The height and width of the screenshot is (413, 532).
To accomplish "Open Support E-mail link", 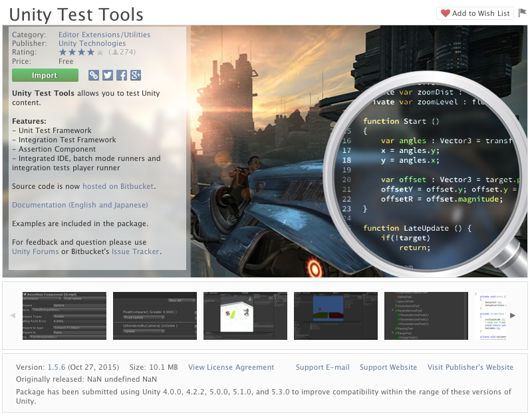I will point(323,367).
